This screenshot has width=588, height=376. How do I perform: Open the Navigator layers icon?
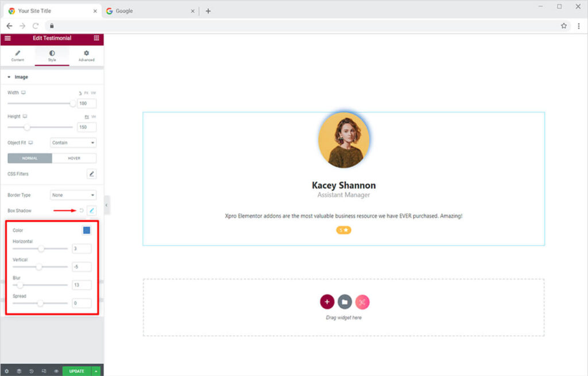point(18,371)
